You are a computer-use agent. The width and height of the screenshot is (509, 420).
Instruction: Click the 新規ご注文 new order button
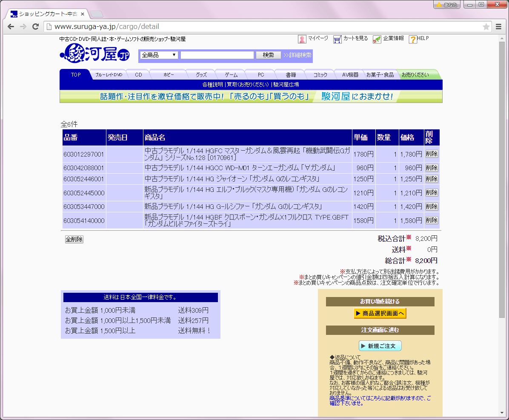380,346
